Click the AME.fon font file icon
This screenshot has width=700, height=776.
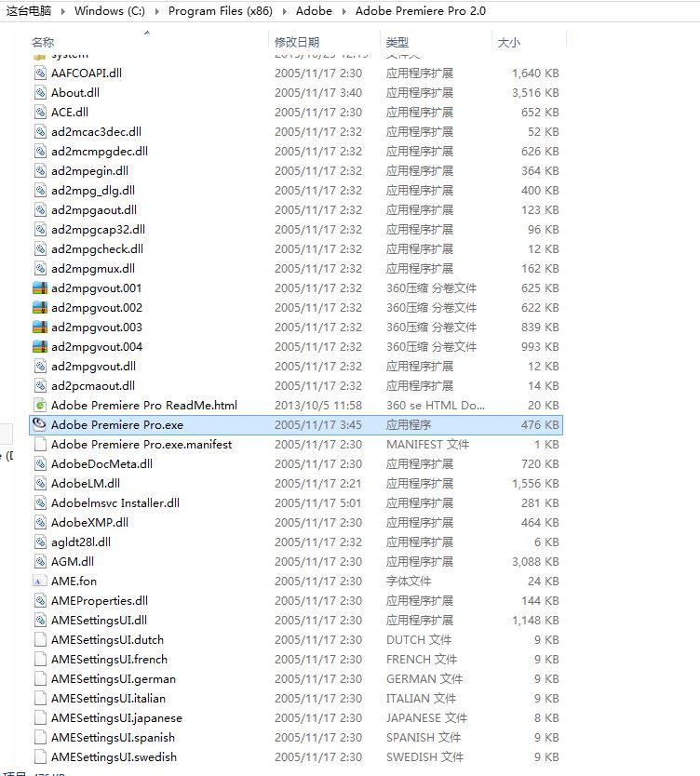click(40, 581)
